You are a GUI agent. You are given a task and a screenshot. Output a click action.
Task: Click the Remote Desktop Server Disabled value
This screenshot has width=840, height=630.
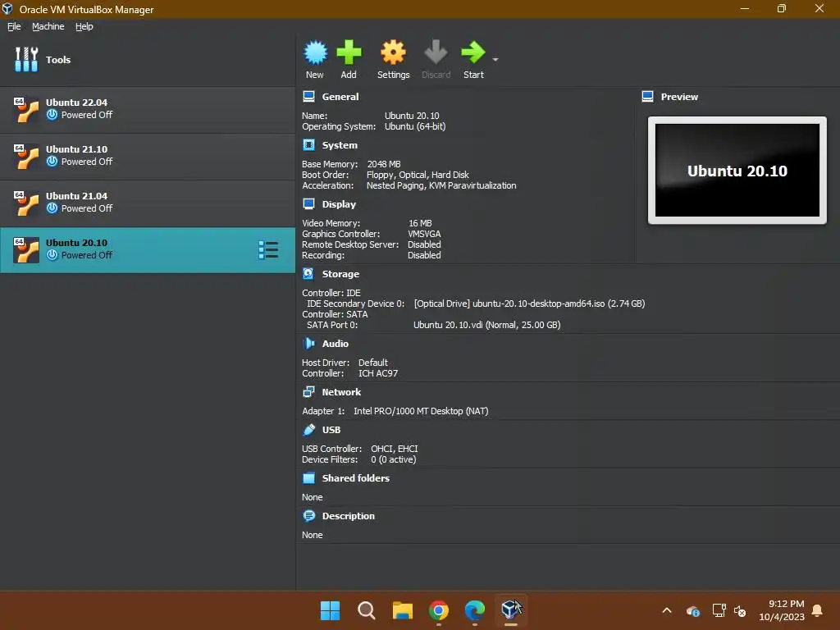tap(424, 244)
